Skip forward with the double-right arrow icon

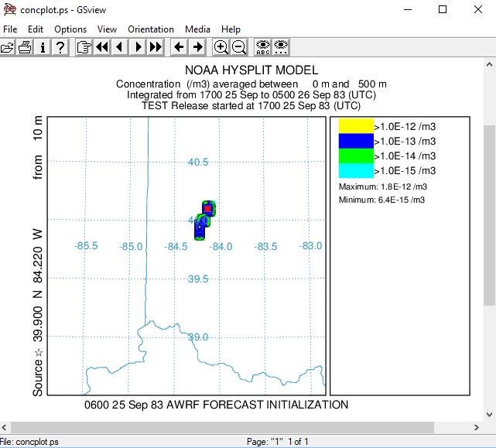pyautogui.click(x=156, y=47)
